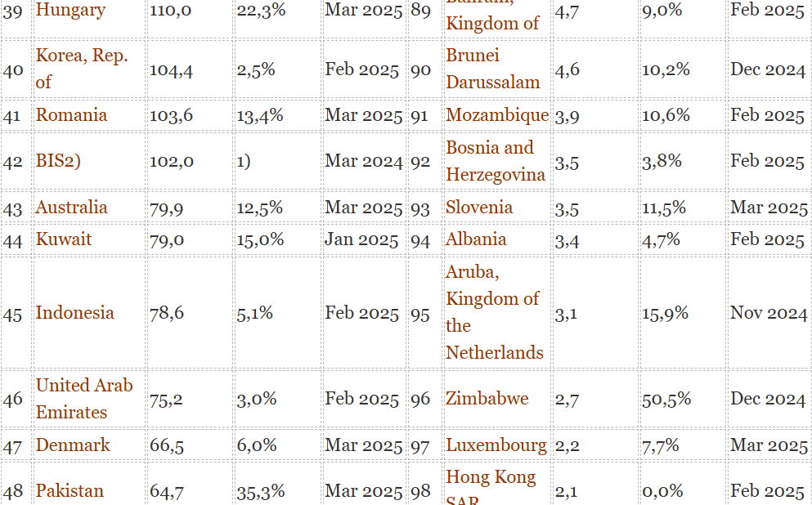Open the Pakistan link
This screenshot has width=812, height=505.
(70, 490)
